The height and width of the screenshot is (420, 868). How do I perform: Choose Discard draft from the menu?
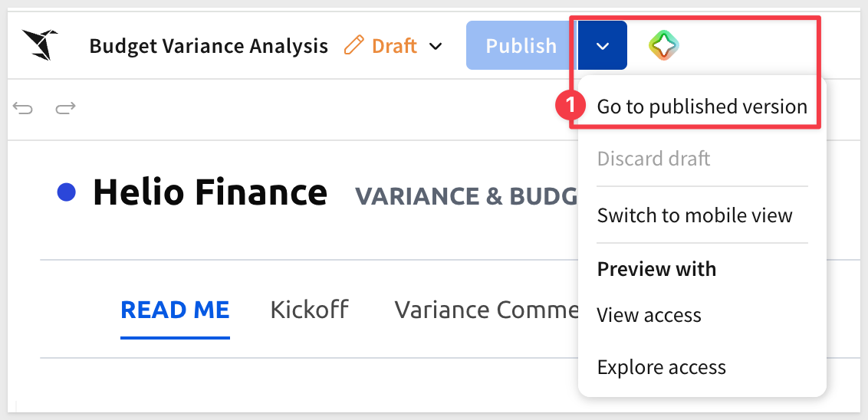[653, 159]
